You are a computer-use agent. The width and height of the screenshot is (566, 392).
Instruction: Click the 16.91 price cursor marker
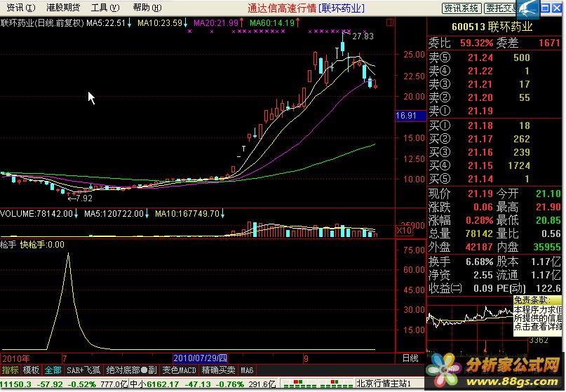point(411,116)
